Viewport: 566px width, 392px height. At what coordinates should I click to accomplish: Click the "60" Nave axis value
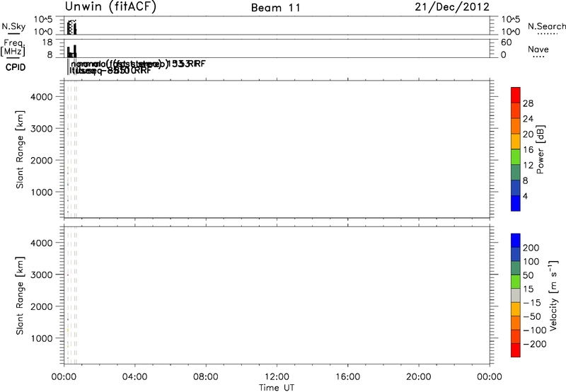[506, 42]
